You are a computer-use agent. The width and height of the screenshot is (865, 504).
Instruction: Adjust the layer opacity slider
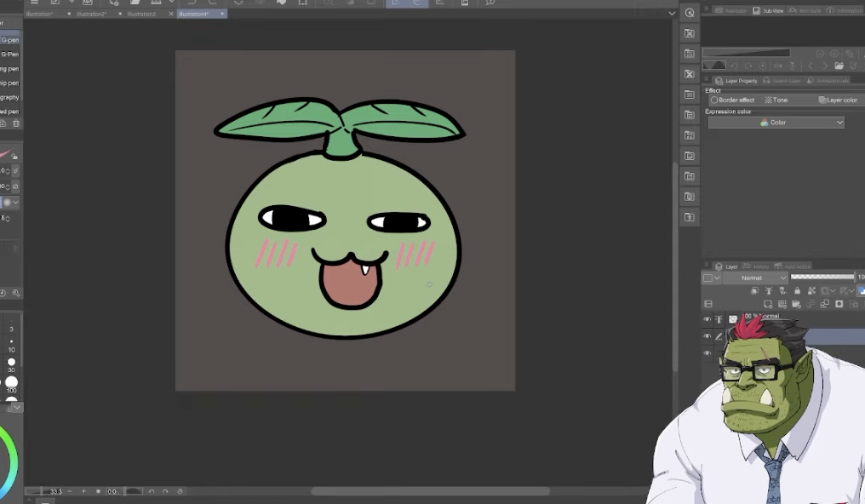[x=822, y=277]
